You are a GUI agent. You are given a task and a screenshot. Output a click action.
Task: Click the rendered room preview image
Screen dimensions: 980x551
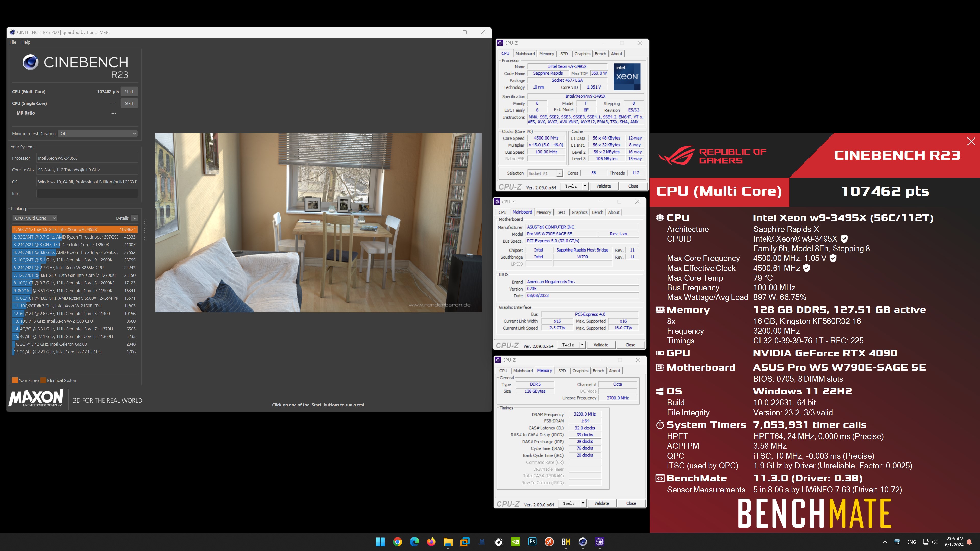(318, 223)
